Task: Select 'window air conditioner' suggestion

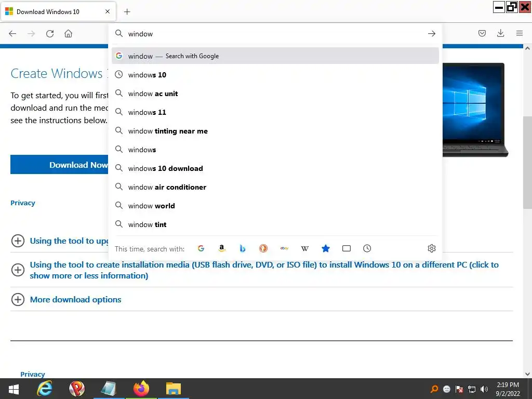Action: pos(275,187)
